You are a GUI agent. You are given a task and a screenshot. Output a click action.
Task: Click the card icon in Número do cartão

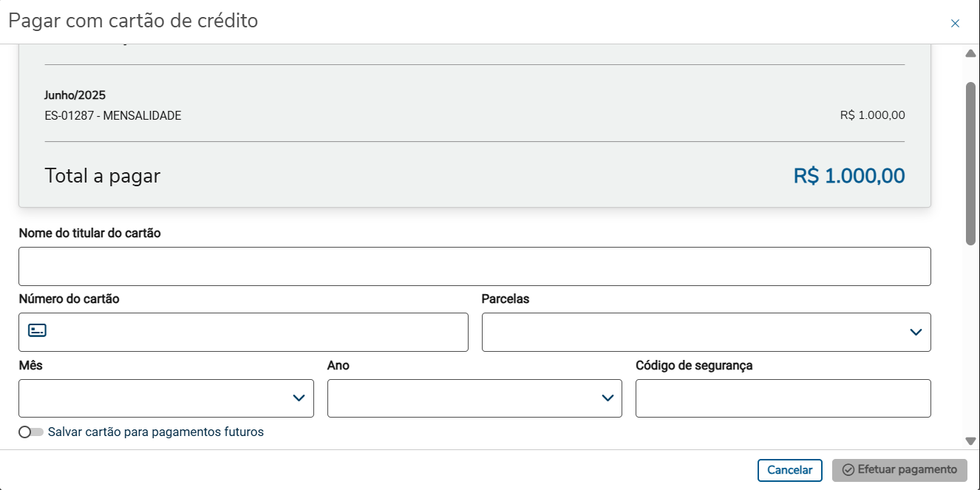37,330
